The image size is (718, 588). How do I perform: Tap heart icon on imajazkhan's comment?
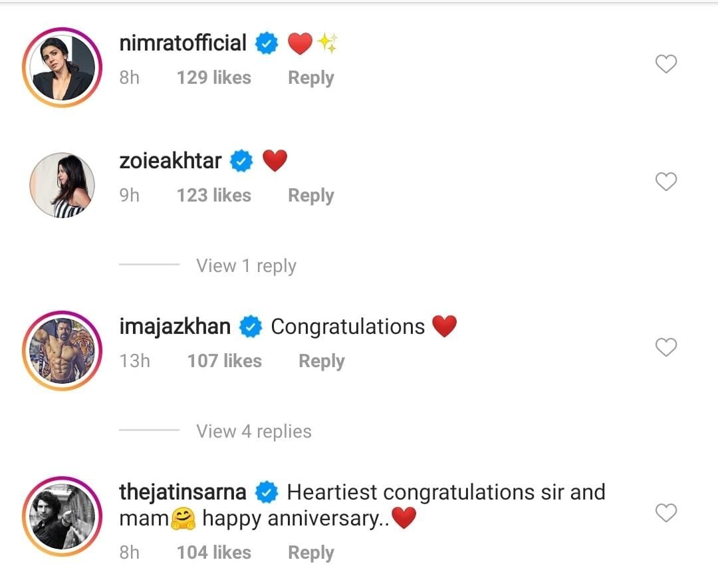pos(666,347)
